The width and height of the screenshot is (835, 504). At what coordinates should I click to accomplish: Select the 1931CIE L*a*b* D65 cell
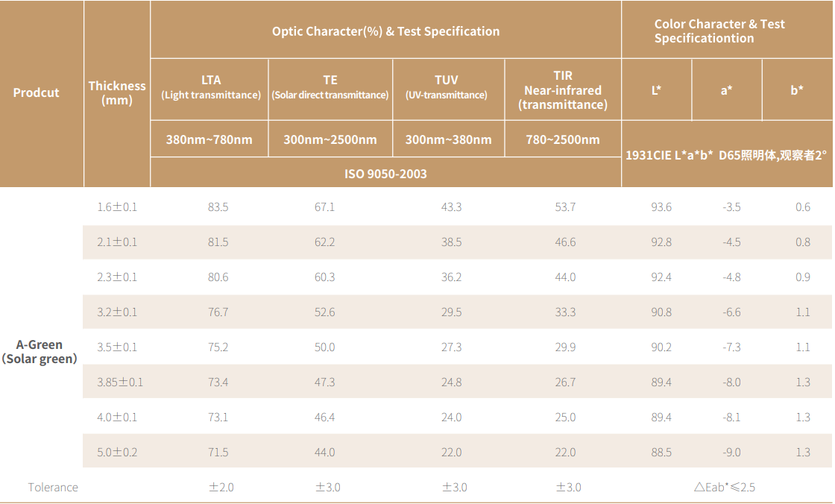(x=726, y=156)
